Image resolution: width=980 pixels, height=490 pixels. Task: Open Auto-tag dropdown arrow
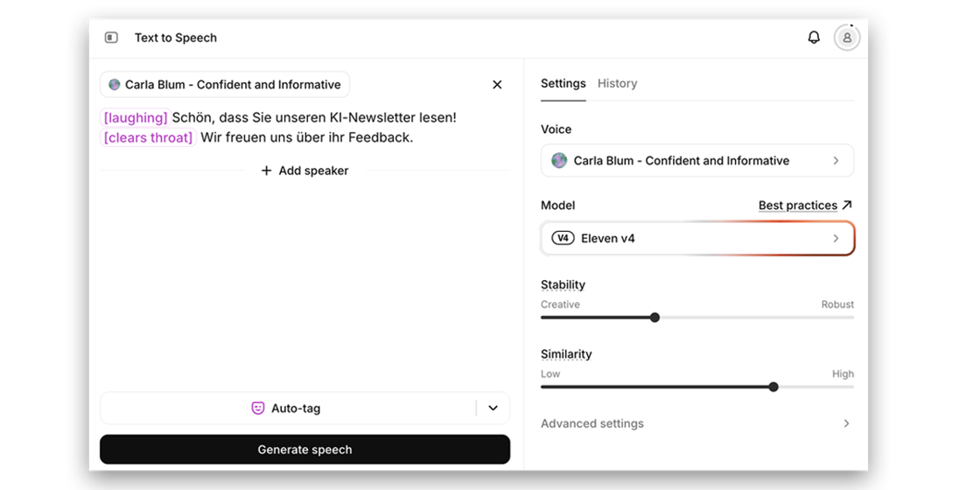[x=493, y=408]
